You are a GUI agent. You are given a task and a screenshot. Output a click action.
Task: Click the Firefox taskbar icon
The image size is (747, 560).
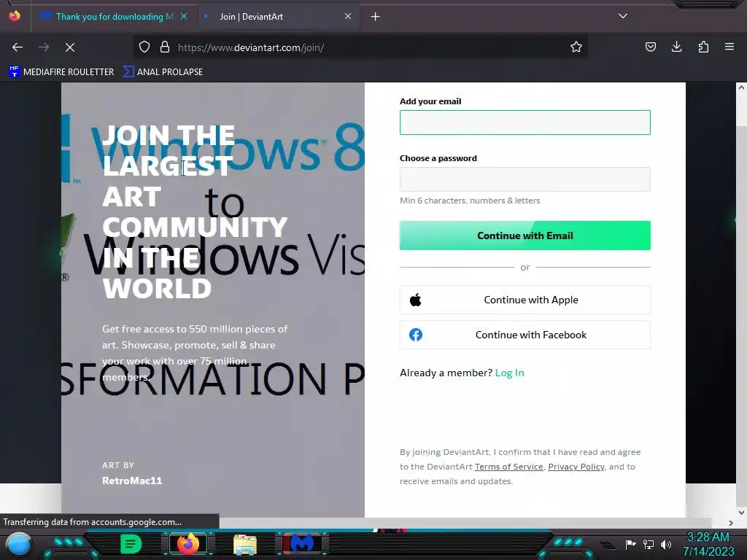187,544
